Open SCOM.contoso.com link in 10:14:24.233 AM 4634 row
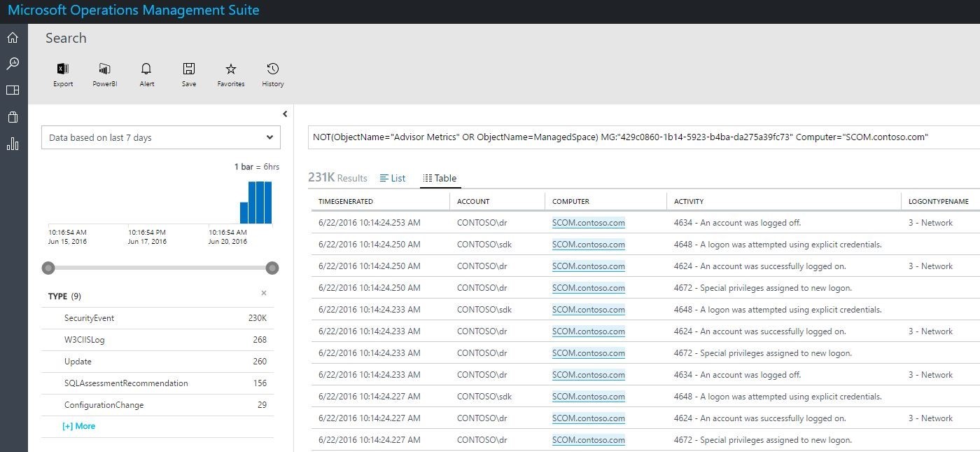980x452 pixels. click(589, 375)
